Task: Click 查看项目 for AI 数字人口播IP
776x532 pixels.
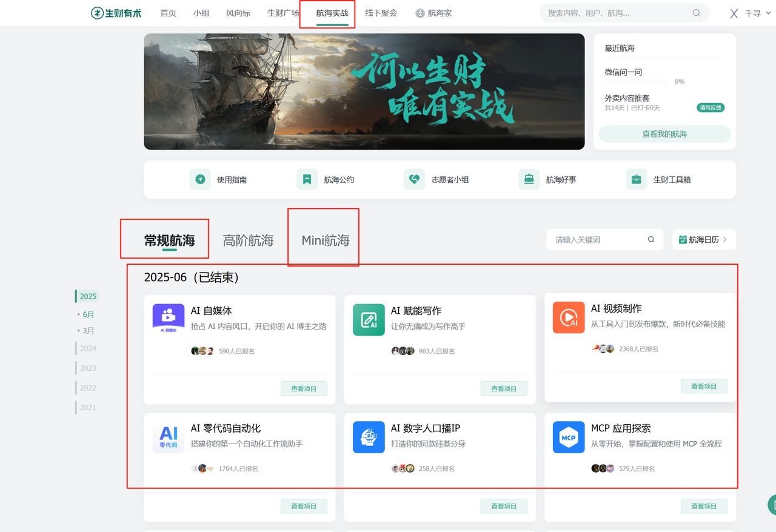Action: coord(504,506)
